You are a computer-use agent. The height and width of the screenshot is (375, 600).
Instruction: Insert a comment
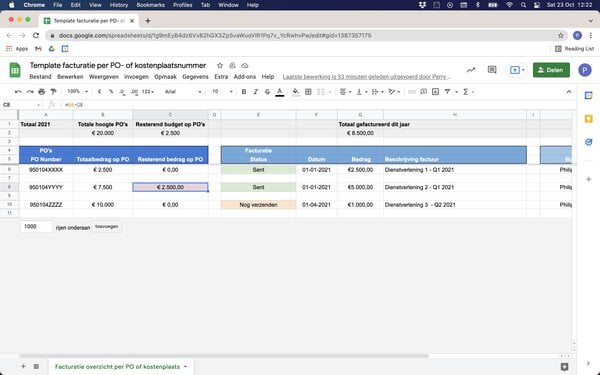(424, 92)
